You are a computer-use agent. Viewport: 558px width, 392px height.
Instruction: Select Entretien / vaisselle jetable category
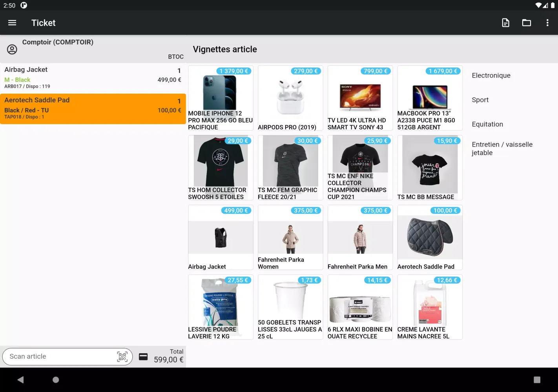point(502,149)
